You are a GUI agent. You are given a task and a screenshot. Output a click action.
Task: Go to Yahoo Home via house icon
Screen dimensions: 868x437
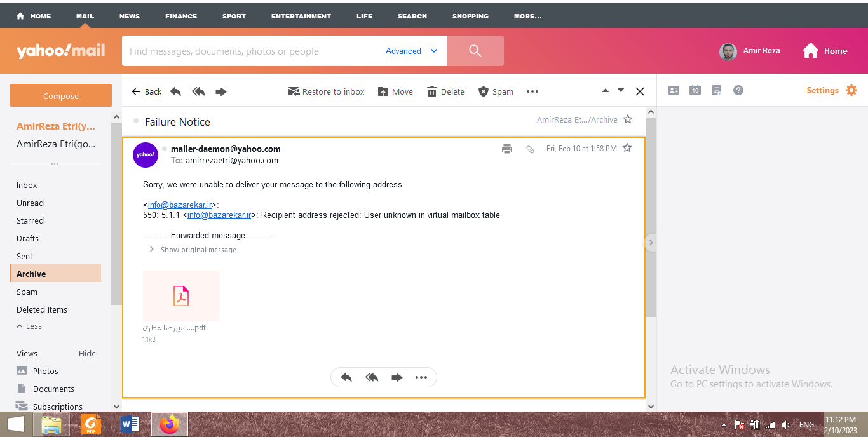tap(811, 51)
